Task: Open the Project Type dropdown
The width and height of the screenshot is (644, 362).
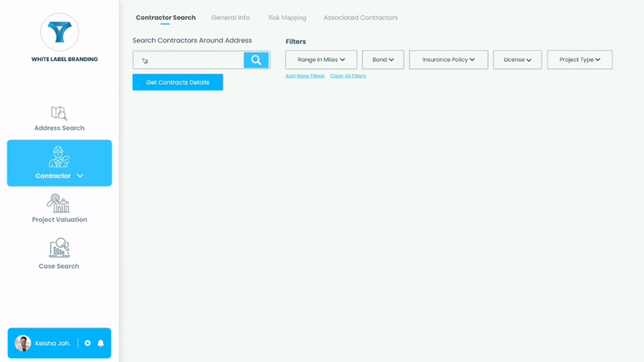Action: [580, 60]
